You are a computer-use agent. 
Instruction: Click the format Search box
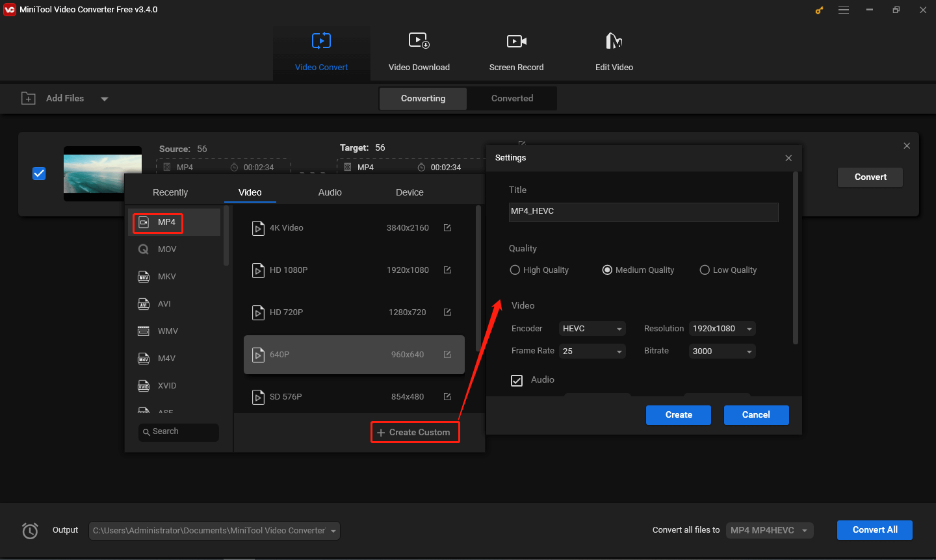[x=179, y=432]
